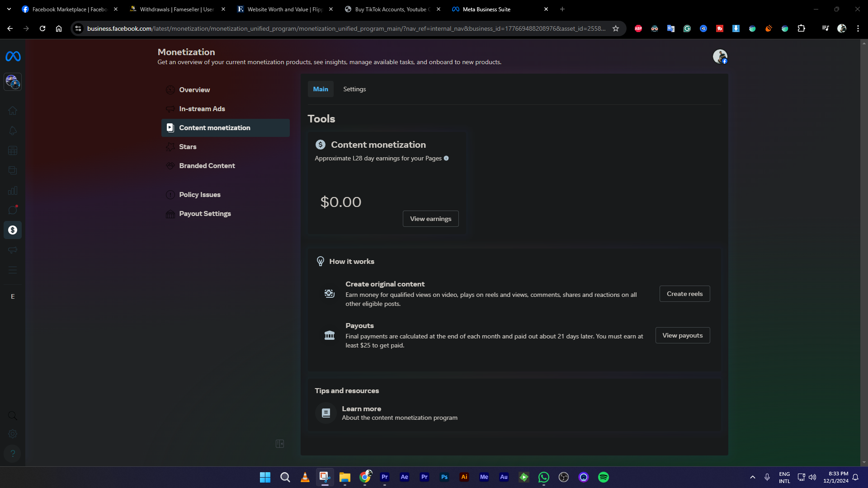
Task: Open Help question mark icon
Action: 13,453
